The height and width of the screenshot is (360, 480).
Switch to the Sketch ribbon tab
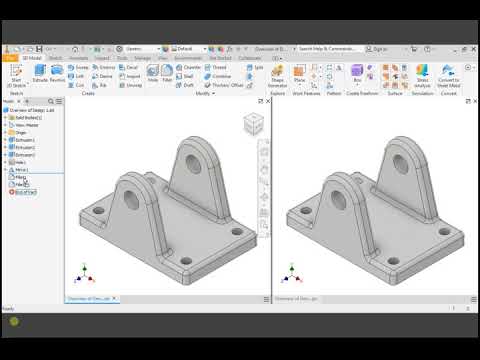[55, 58]
